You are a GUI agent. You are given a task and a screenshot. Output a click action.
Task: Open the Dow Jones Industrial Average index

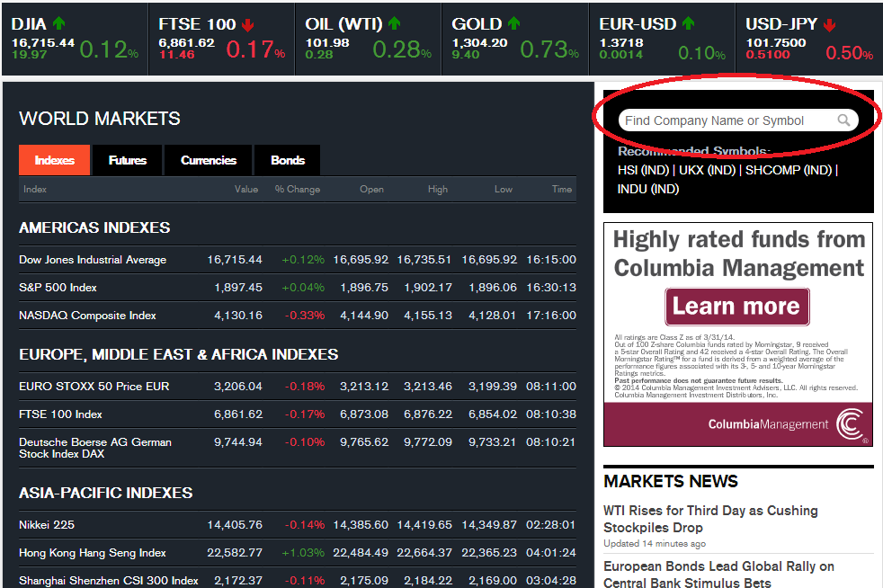click(93, 260)
